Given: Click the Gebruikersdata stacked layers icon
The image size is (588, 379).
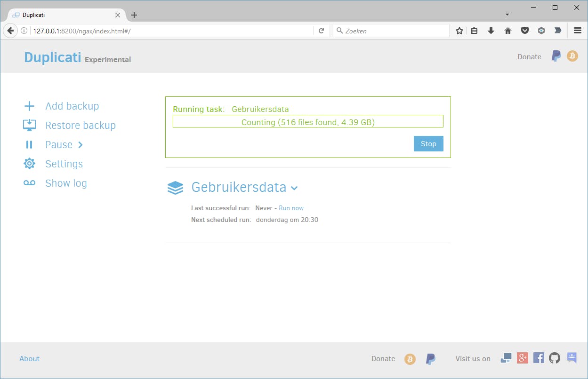Looking at the screenshot, I should coord(175,188).
